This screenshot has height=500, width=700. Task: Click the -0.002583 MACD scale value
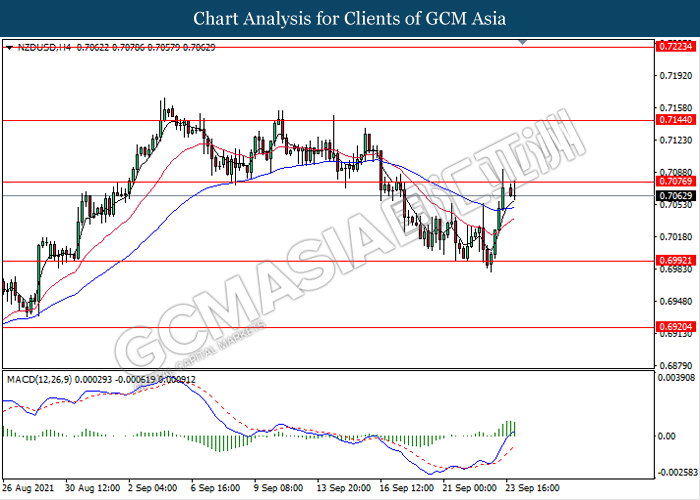pyautogui.click(x=676, y=472)
